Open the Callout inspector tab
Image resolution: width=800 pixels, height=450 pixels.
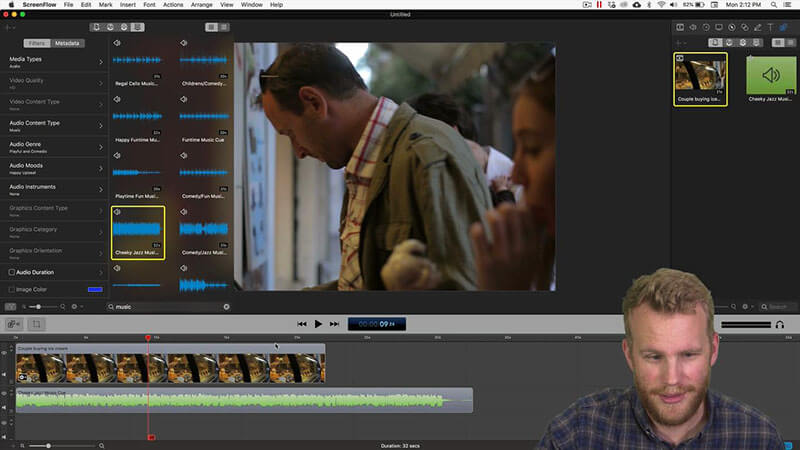pyautogui.click(x=732, y=27)
